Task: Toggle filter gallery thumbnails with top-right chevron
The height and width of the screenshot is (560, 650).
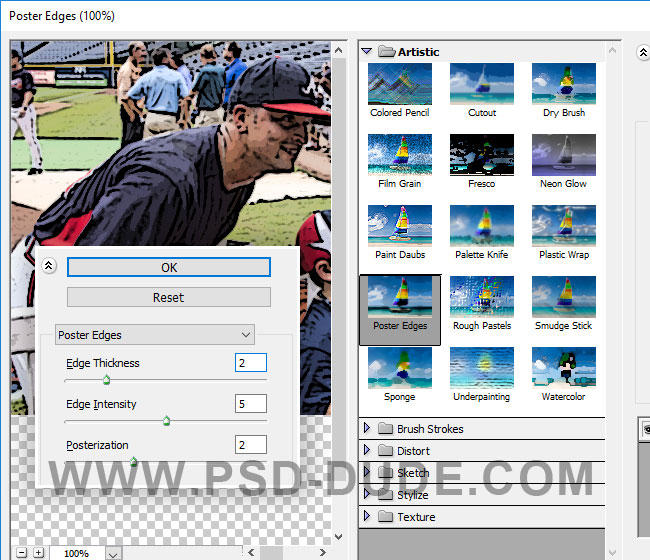Action: click(643, 53)
